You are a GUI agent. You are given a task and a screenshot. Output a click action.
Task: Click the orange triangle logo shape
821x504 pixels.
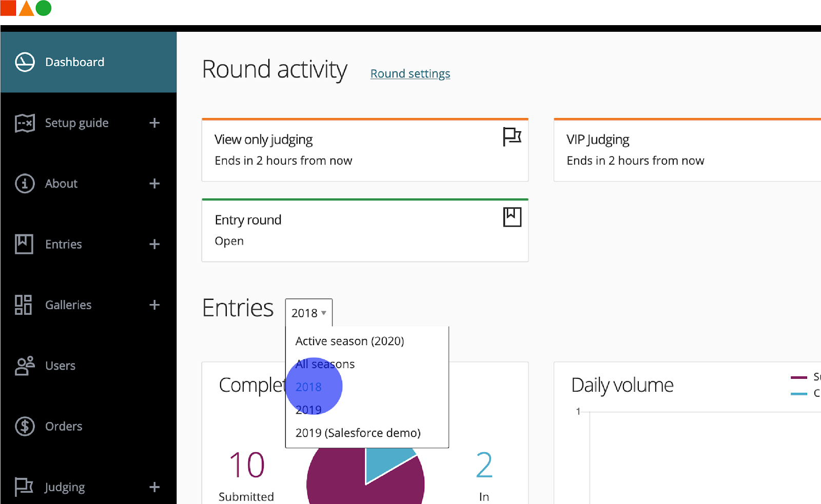[x=26, y=8]
